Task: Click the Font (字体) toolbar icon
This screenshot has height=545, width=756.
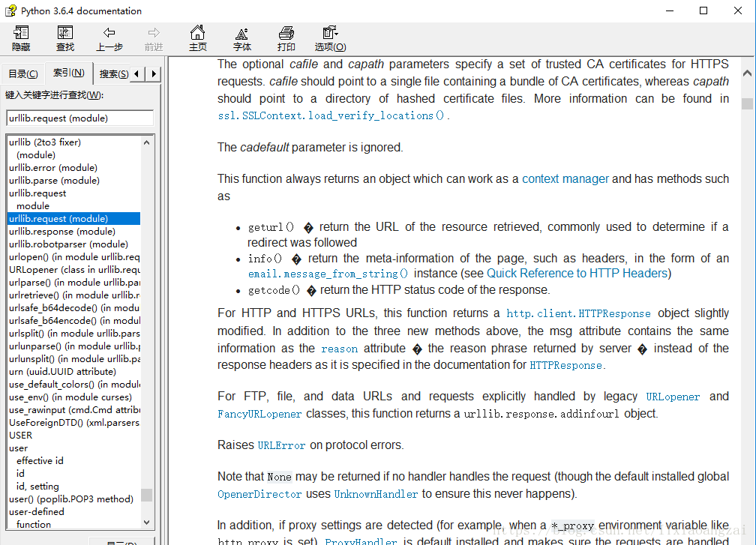Action: (242, 38)
